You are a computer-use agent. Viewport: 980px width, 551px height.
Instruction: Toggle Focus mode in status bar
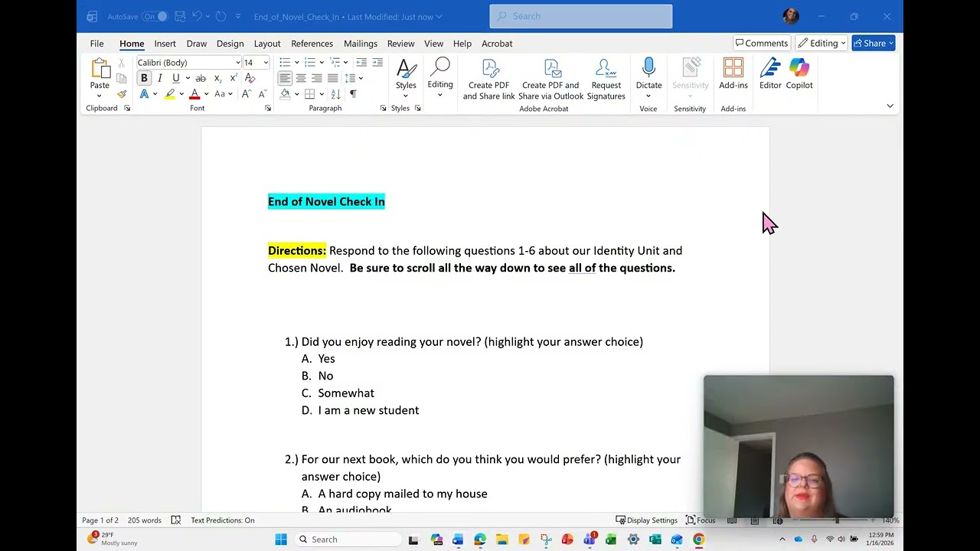coord(701,520)
